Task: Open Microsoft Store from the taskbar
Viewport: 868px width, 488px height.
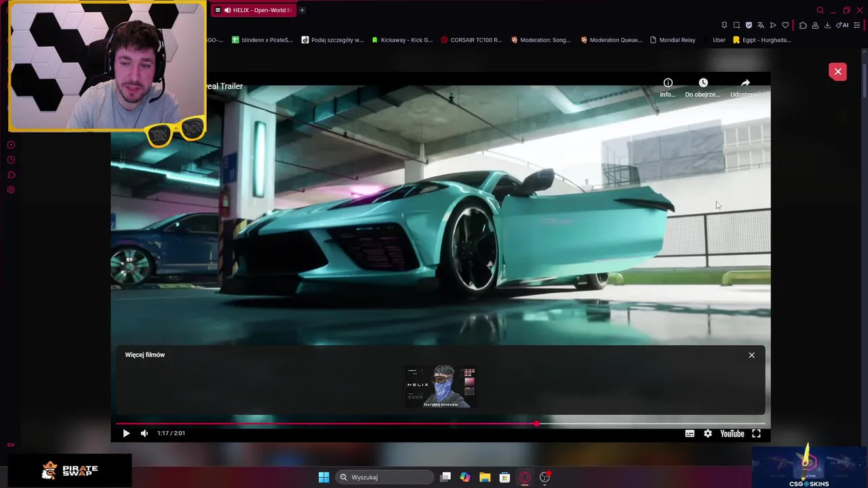Action: pos(505,477)
